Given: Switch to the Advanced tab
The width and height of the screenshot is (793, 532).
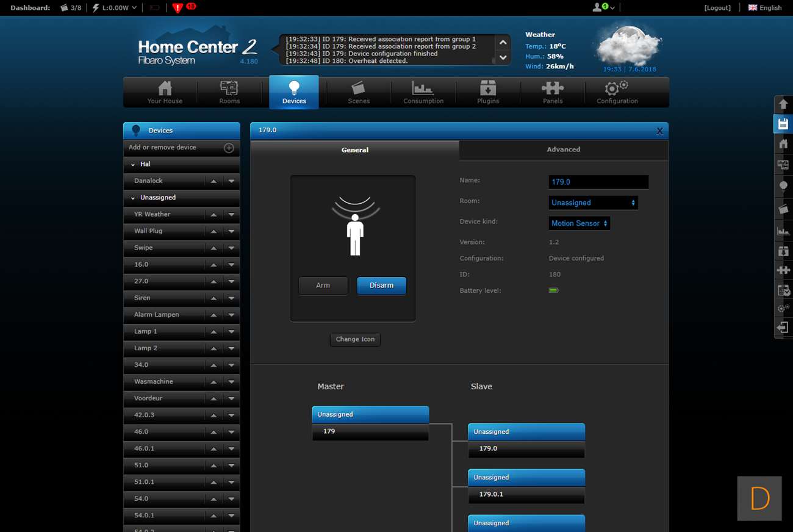Looking at the screenshot, I should click(564, 149).
